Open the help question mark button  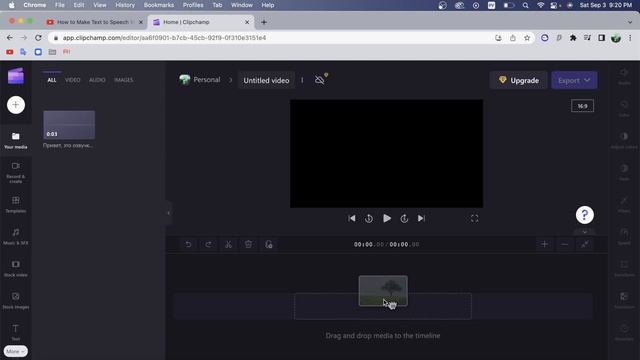[x=584, y=215]
